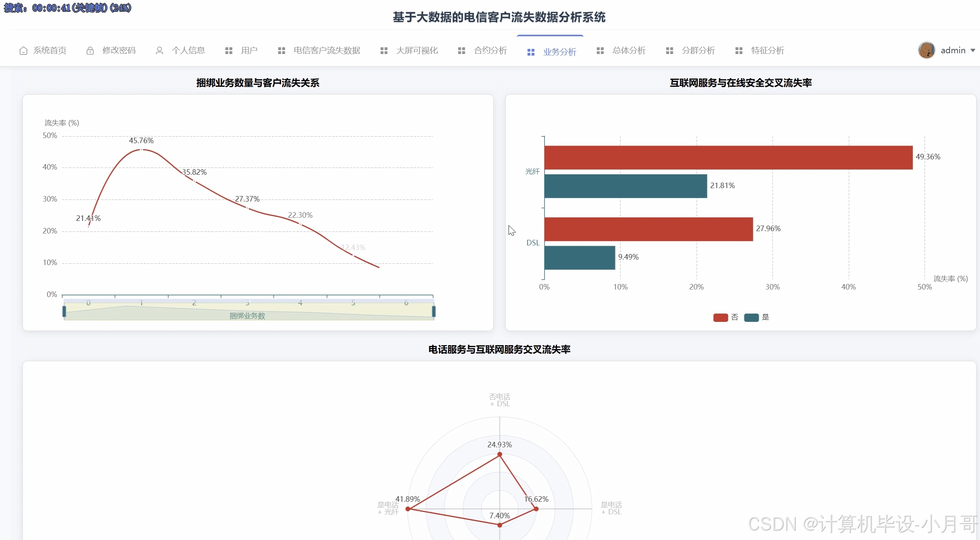Open the 总体分析 menu item
This screenshot has width=980, height=540.
point(629,50)
